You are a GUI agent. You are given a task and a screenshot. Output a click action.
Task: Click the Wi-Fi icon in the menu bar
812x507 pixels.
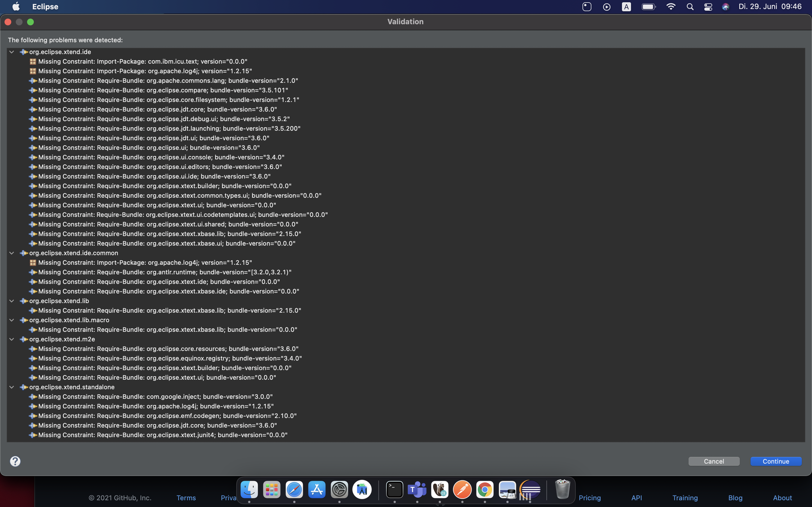point(670,6)
